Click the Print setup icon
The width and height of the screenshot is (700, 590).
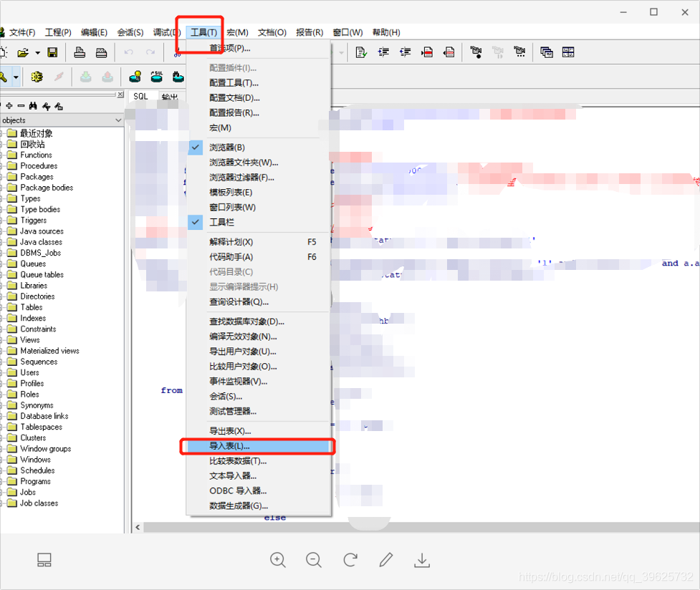click(x=101, y=53)
